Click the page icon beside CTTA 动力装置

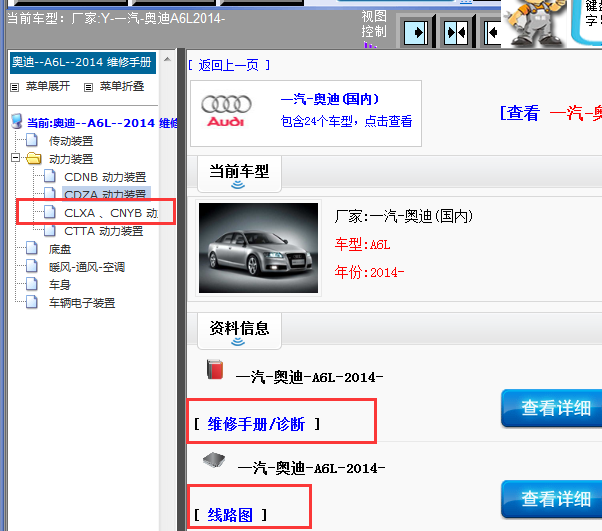tap(50, 230)
